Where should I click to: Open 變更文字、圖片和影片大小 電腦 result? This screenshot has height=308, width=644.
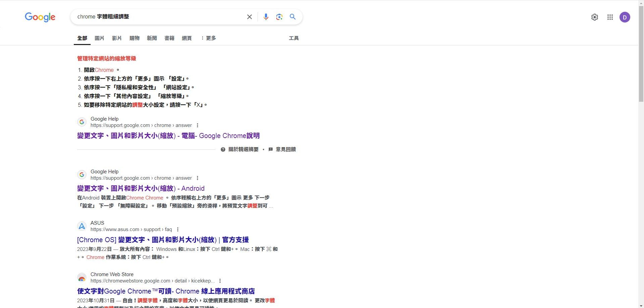click(168, 136)
